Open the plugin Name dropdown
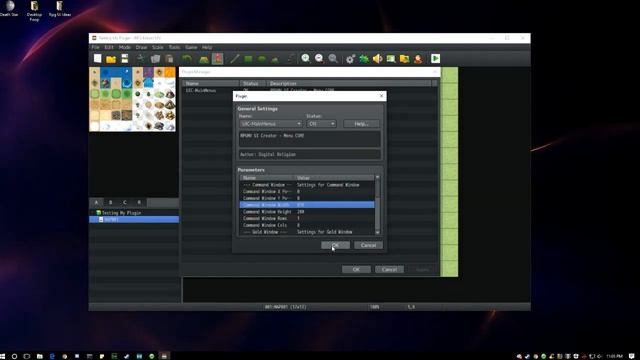Image resolution: width=640 pixels, height=360 pixels. [x=271, y=124]
